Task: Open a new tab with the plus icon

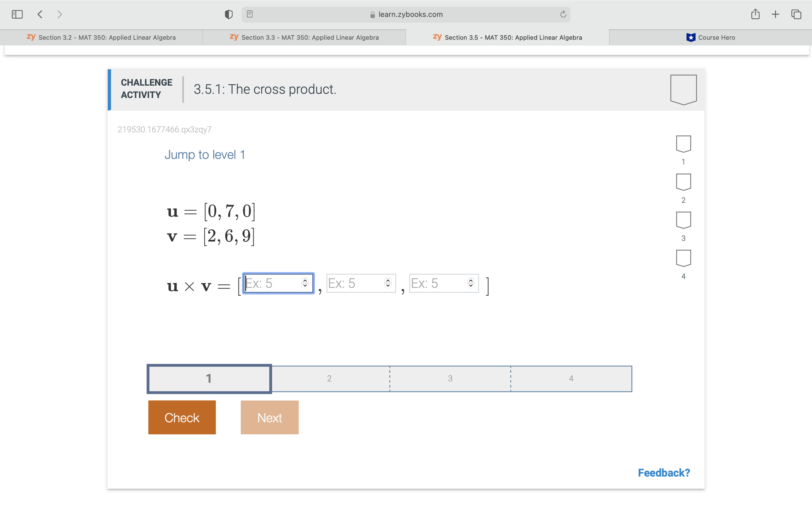Action: [775, 14]
